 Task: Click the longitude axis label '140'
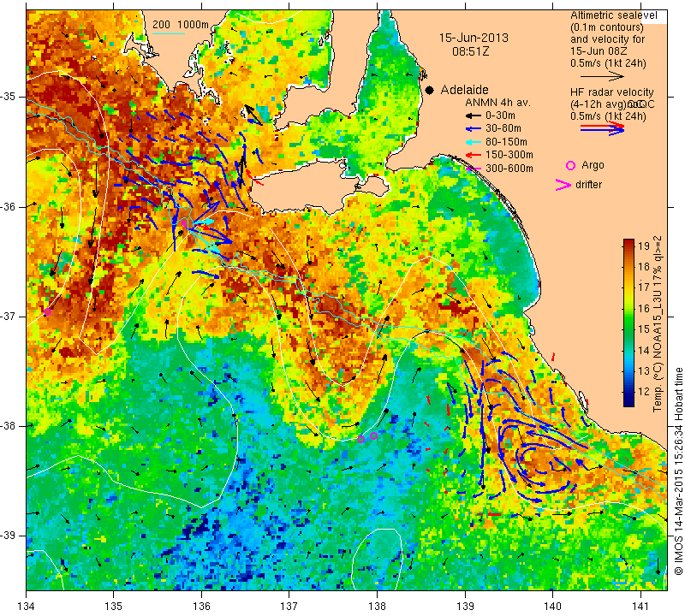click(552, 607)
